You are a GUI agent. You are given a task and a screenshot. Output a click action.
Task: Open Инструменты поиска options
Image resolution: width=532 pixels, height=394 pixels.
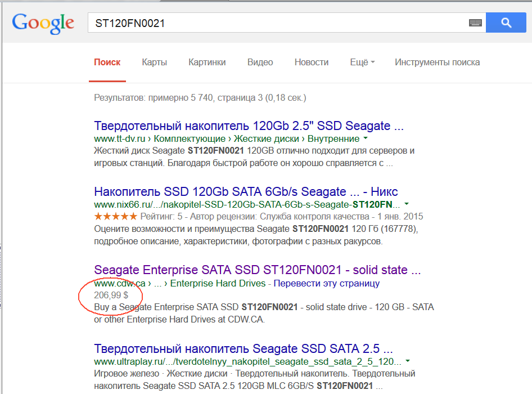coord(437,62)
